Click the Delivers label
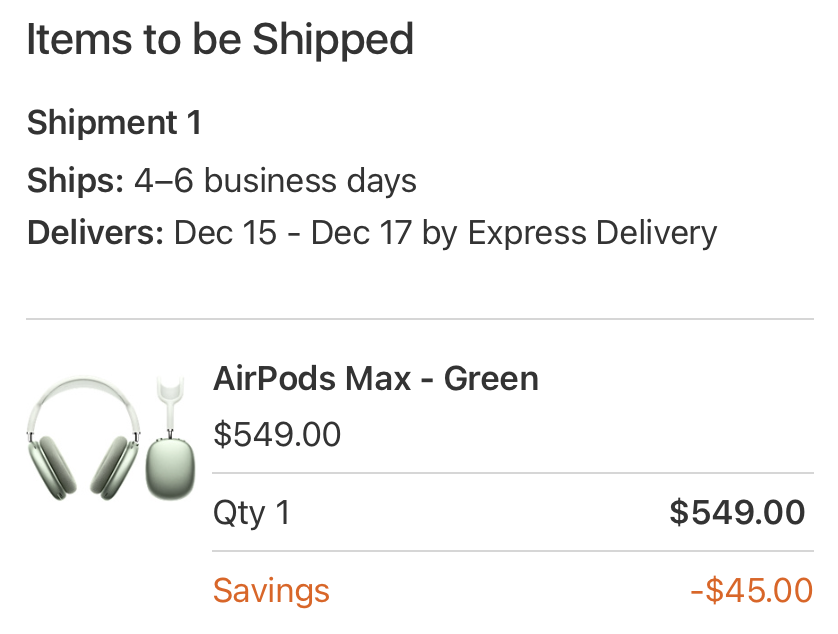The width and height of the screenshot is (838, 634). click(x=95, y=233)
